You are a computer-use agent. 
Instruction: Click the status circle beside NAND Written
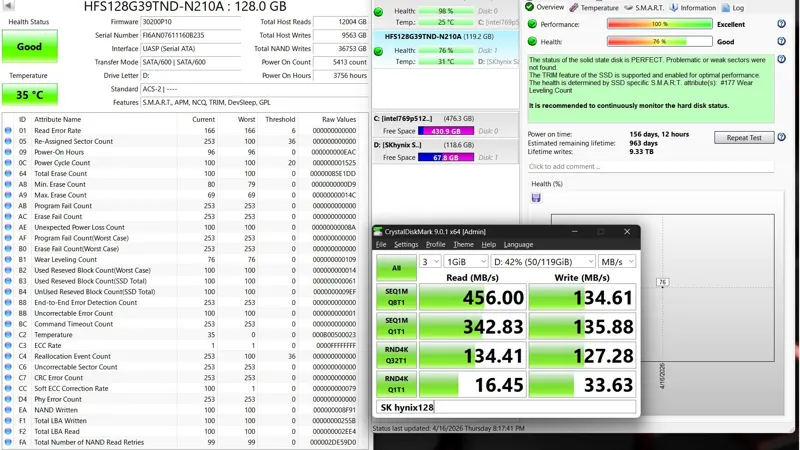pyautogui.click(x=8, y=410)
